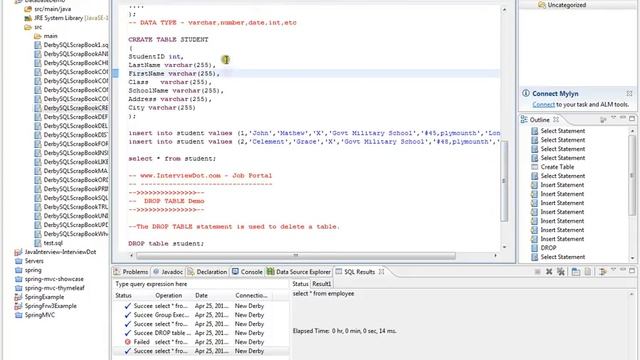Minimize the SQL Results panel

622,270
